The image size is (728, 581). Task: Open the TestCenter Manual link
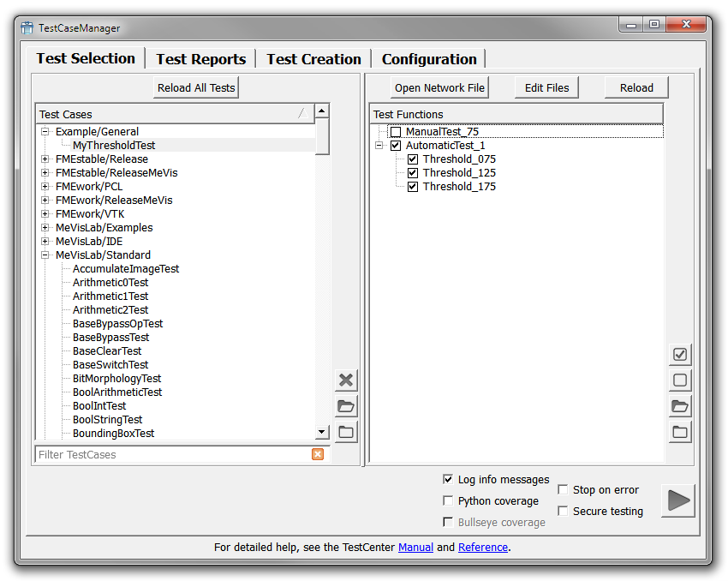[415, 547]
